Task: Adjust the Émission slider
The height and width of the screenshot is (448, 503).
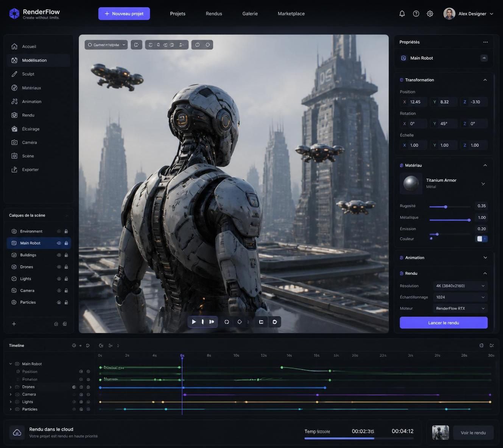Action: 450,234
